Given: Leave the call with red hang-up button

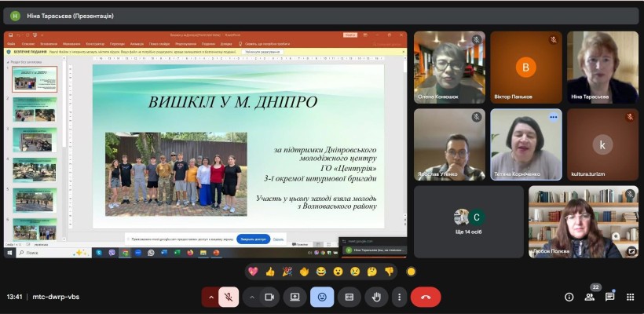Looking at the screenshot, I should point(426,298).
